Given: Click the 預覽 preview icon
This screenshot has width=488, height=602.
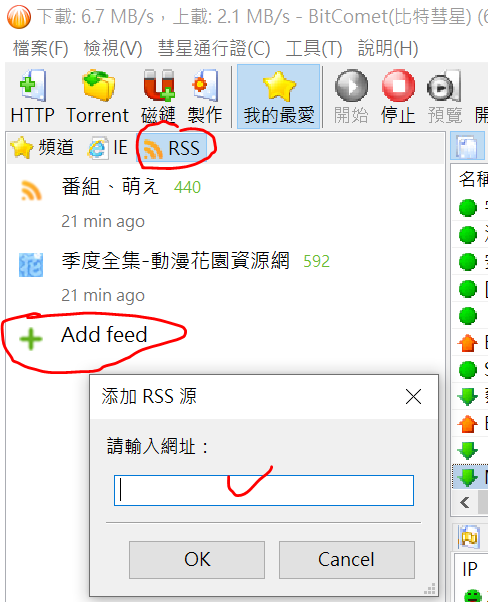Looking at the screenshot, I should point(445,96).
